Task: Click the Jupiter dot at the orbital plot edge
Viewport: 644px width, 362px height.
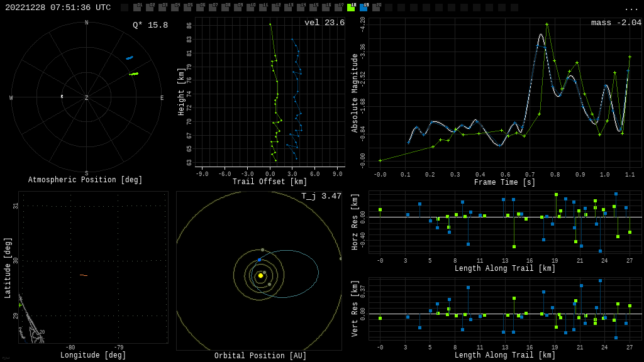Action: pyautogui.click(x=340, y=258)
